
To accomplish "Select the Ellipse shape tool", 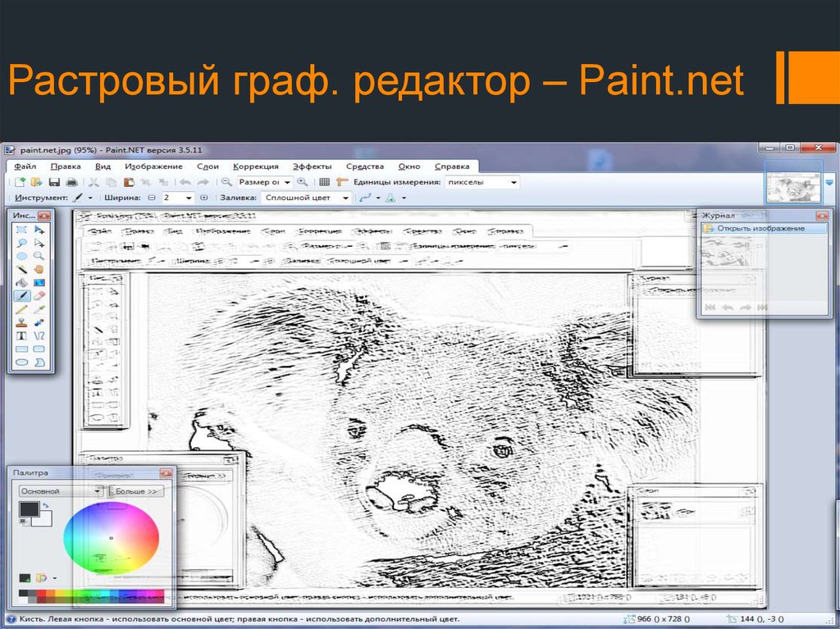I will point(21,362).
